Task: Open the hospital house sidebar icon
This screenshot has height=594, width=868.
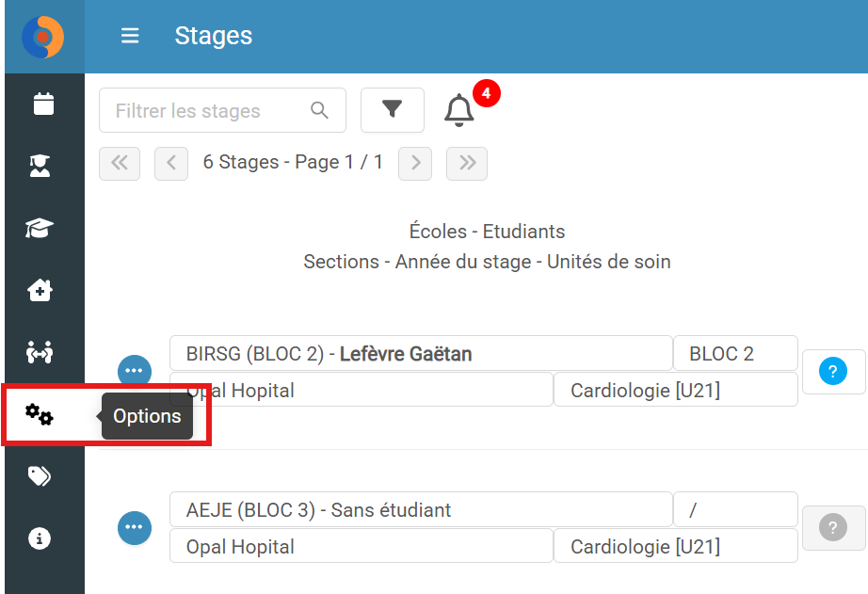Action: coord(40,290)
